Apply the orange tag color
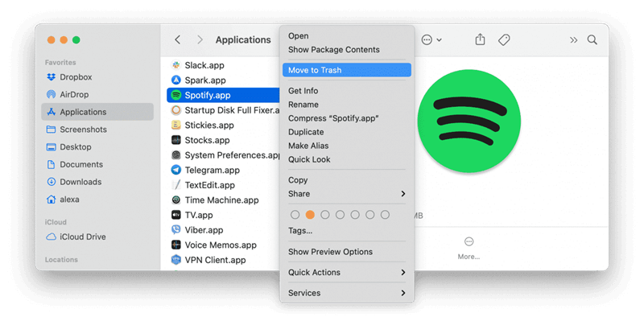Image resolution: width=644 pixels, height=317 pixels. click(x=310, y=215)
